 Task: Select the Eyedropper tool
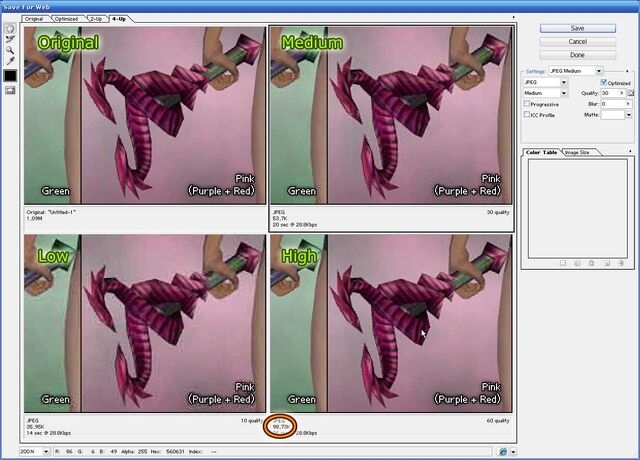click(x=10, y=61)
